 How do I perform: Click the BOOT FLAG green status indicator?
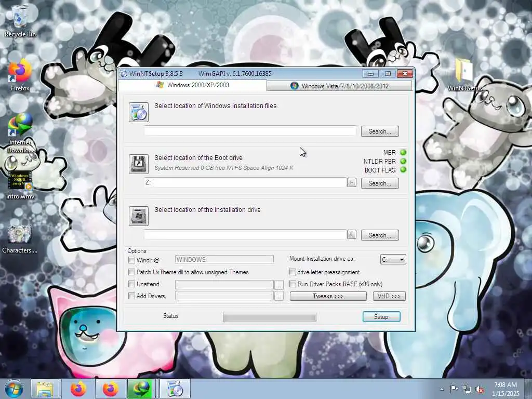(403, 170)
